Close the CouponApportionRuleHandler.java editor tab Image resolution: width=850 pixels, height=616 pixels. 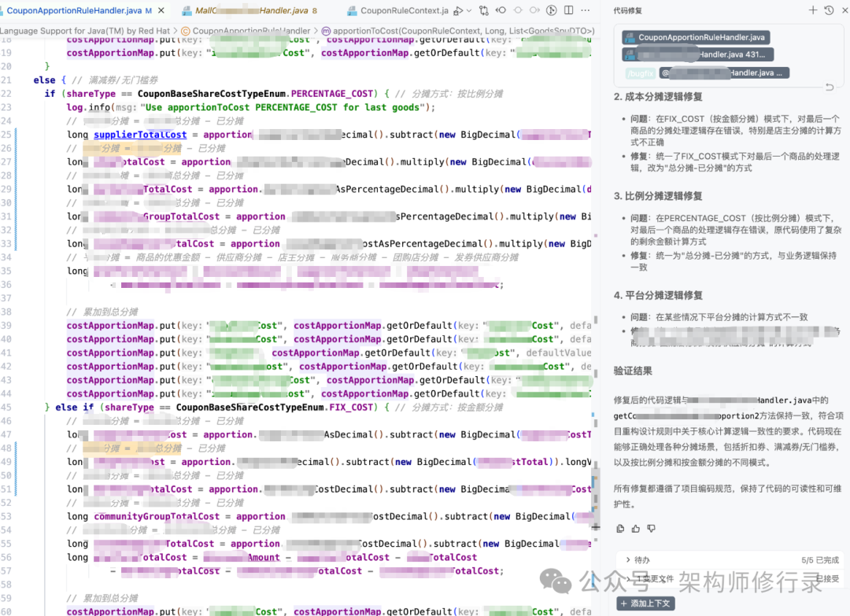[161, 10]
